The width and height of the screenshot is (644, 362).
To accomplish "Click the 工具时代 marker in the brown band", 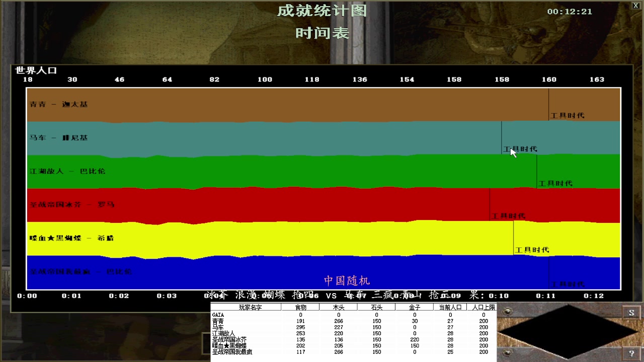I will click(x=567, y=116).
